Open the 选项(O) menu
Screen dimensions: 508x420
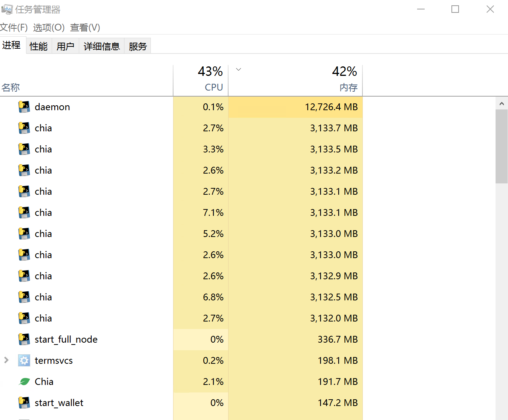coord(49,28)
